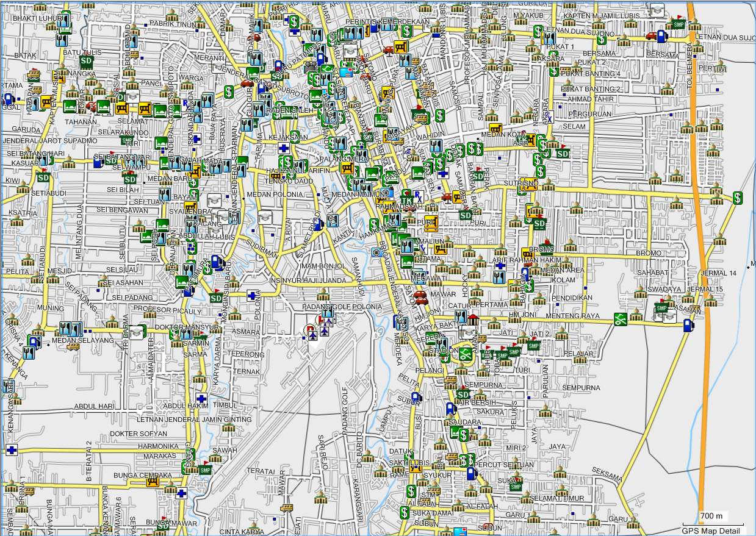Click the SD school icon near Bromo
Screen dimensions: 756x536
[x=539, y=224]
